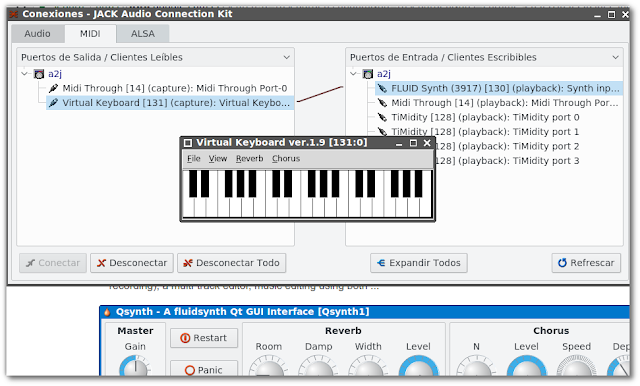Viewport: 640px width, 386px height.
Task: Click the a2j client icon in input ports
Action: [368, 74]
